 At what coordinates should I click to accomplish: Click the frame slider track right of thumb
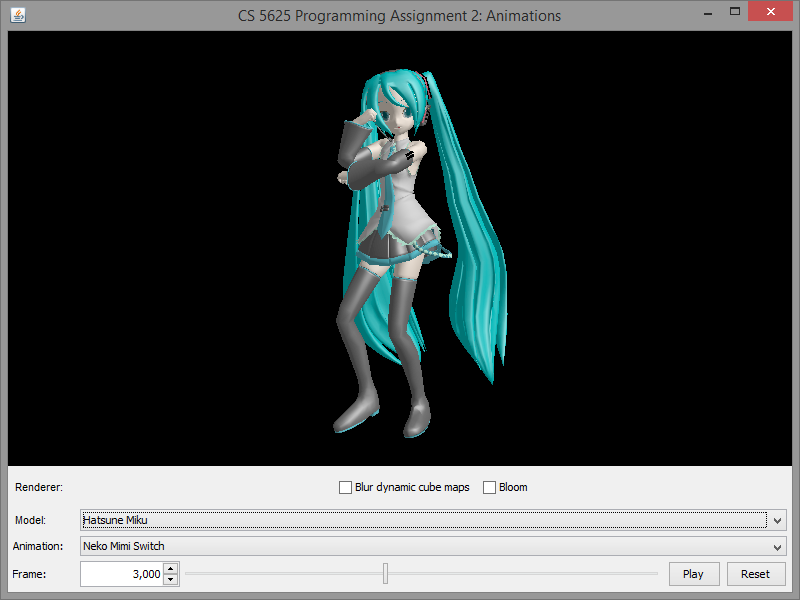[x=520, y=574]
